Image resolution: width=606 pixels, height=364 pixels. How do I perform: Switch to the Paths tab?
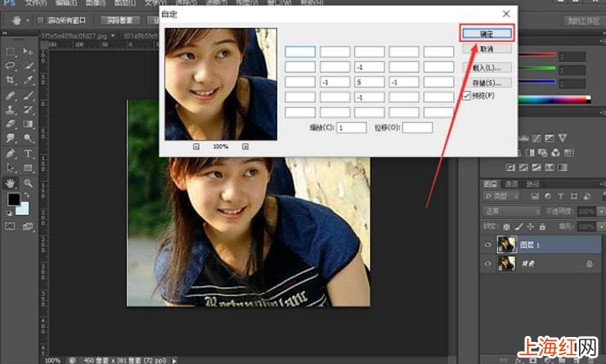pos(532,184)
